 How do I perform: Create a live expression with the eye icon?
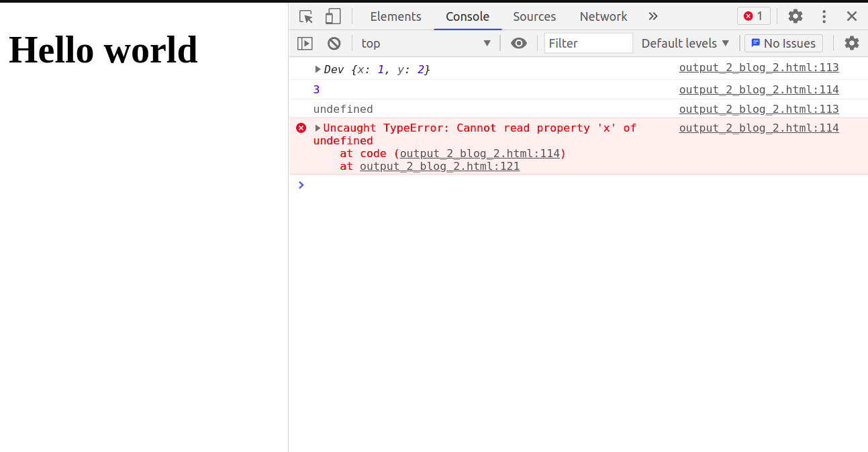519,43
